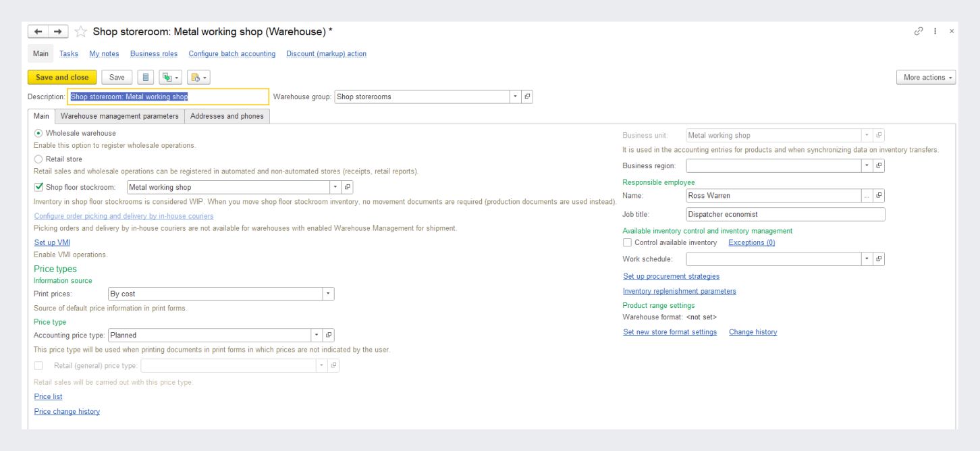The width and height of the screenshot is (980, 451).
Task: Uncheck the Shop floor stockroom checkbox
Action: coord(38,187)
